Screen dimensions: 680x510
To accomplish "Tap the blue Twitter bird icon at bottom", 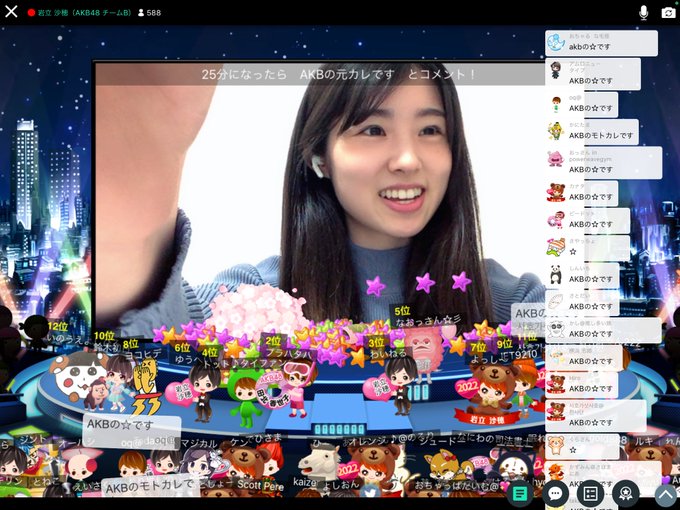I will click(369, 492).
